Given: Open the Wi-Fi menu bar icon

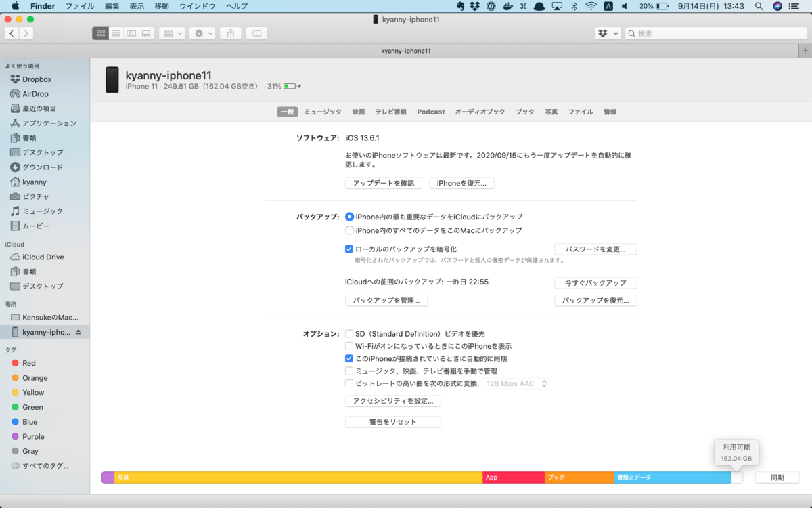Looking at the screenshot, I should 591,6.
